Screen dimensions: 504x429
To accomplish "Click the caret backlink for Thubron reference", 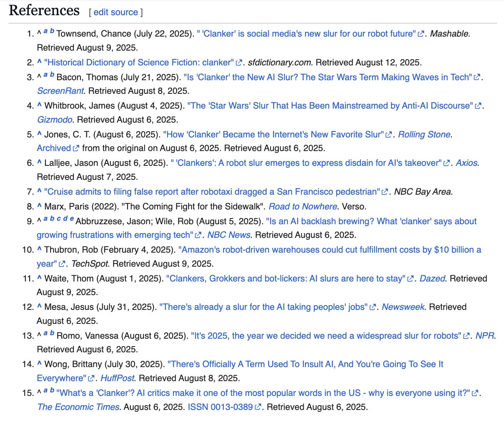I will (39, 249).
